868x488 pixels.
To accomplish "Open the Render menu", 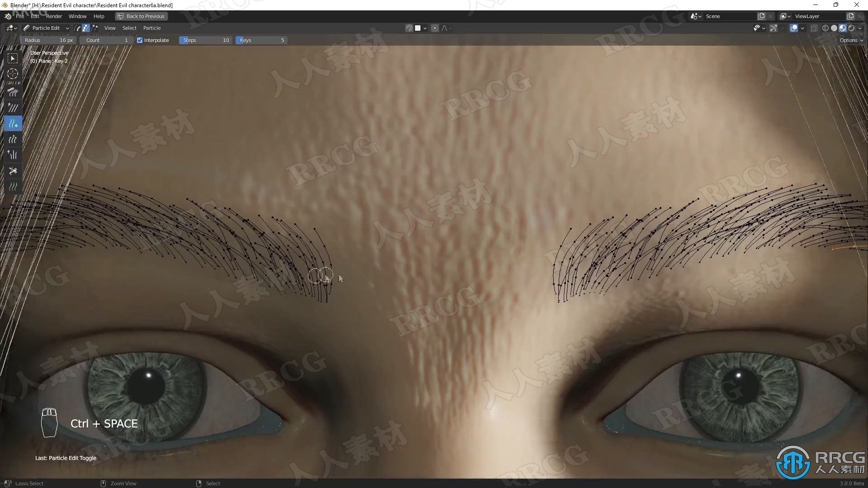I will [x=54, y=16].
